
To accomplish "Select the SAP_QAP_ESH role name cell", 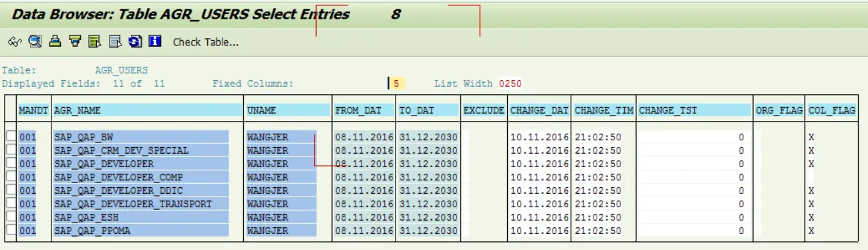I will click(141, 217).
